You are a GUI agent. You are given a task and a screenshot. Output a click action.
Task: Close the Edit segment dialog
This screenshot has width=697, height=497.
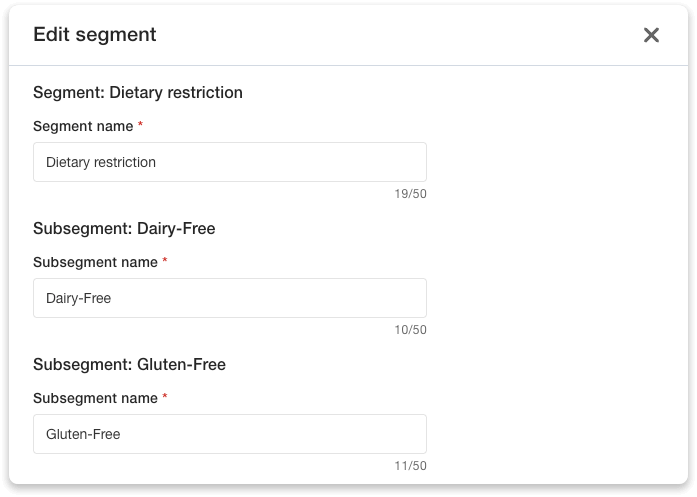coord(651,35)
